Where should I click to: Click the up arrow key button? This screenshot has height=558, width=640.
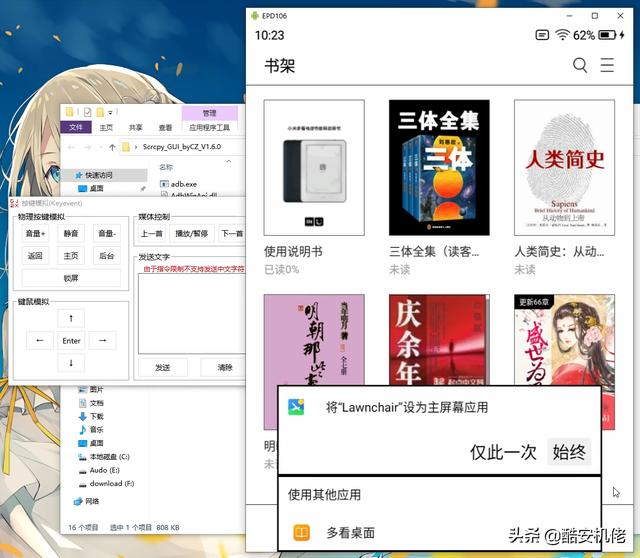[71, 318]
